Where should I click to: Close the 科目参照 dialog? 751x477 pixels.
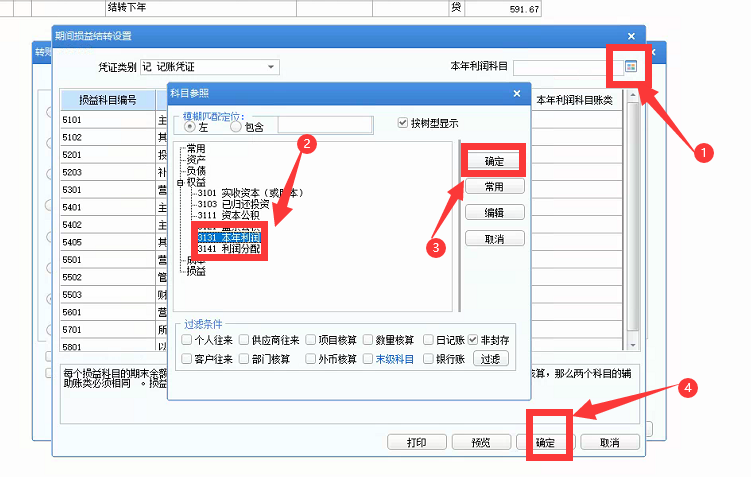pos(517,93)
